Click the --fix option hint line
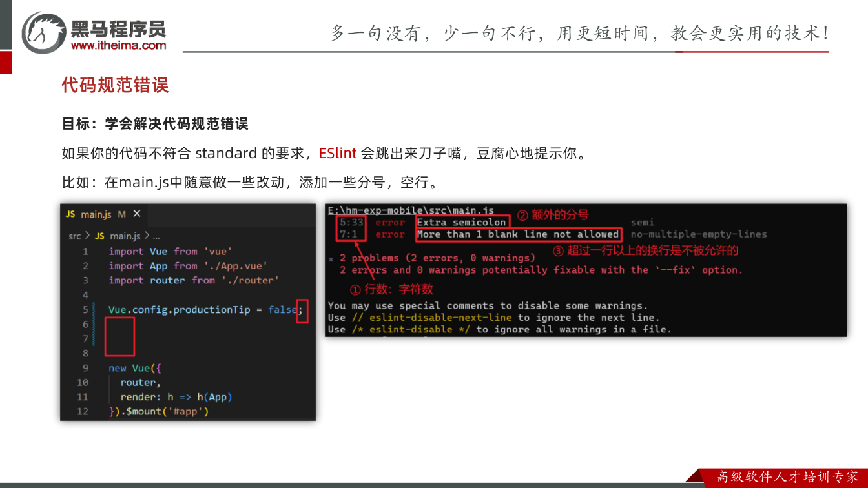This screenshot has width=868, height=488. pyautogui.click(x=541, y=270)
